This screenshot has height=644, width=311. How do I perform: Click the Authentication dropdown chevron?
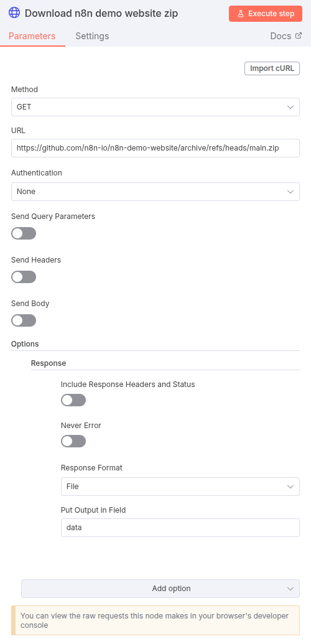[x=290, y=192]
